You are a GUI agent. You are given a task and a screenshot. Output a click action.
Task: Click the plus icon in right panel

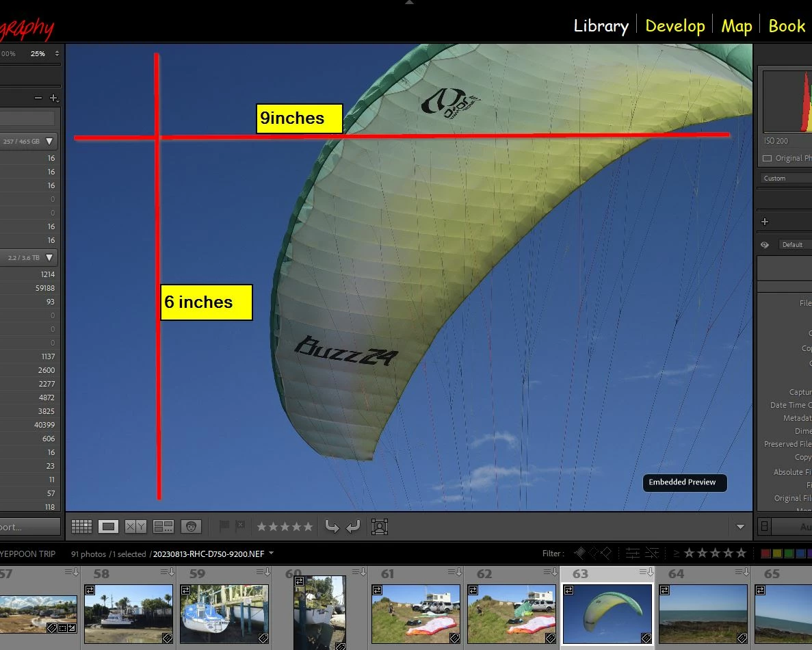pos(765,222)
